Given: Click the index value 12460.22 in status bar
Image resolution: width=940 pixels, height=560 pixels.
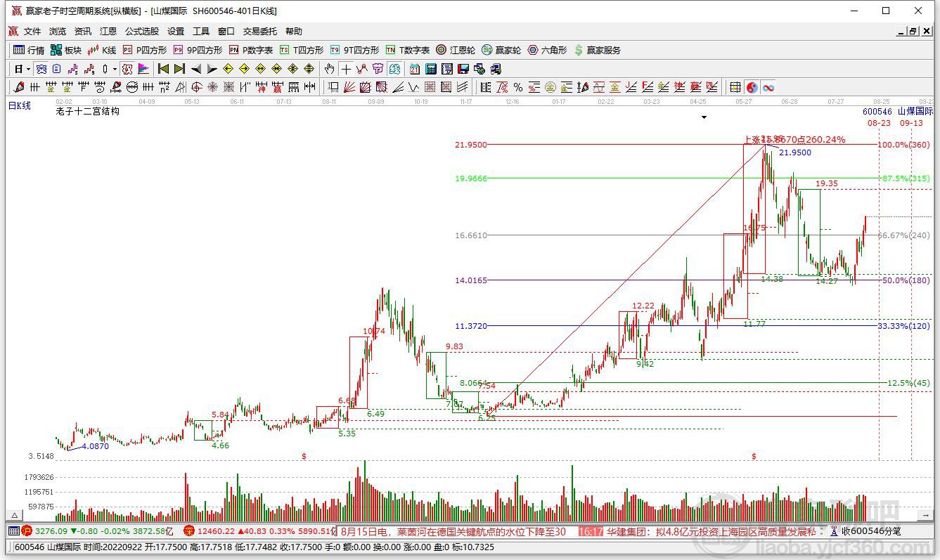Looking at the screenshot, I should tap(217, 532).
